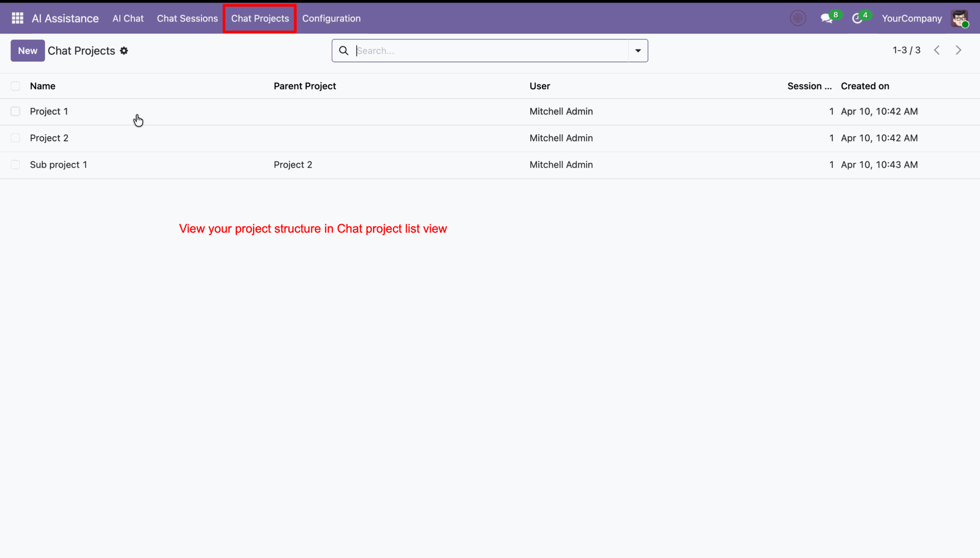
Task: Open the YourCompany switcher menu
Action: (912, 18)
